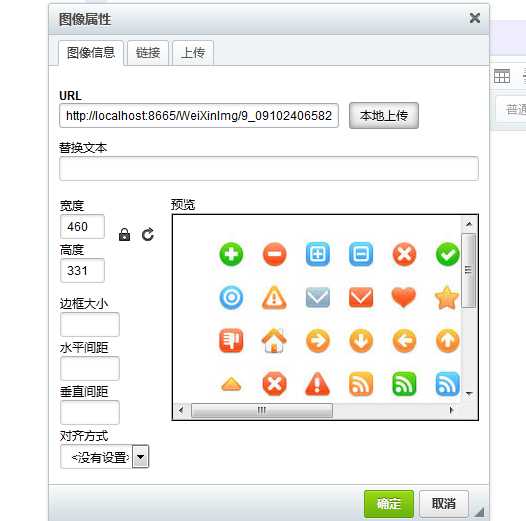Click the 取消 button
526x521 pixels.
tap(443, 504)
